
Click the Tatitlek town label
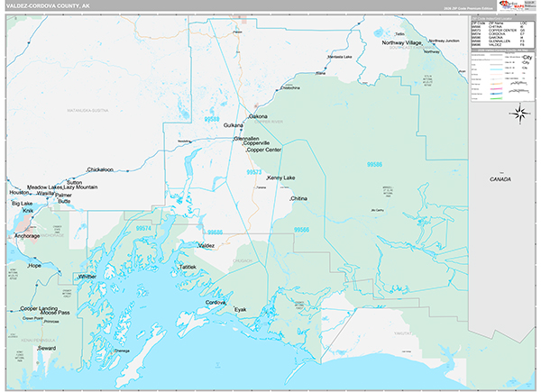(x=188, y=268)
